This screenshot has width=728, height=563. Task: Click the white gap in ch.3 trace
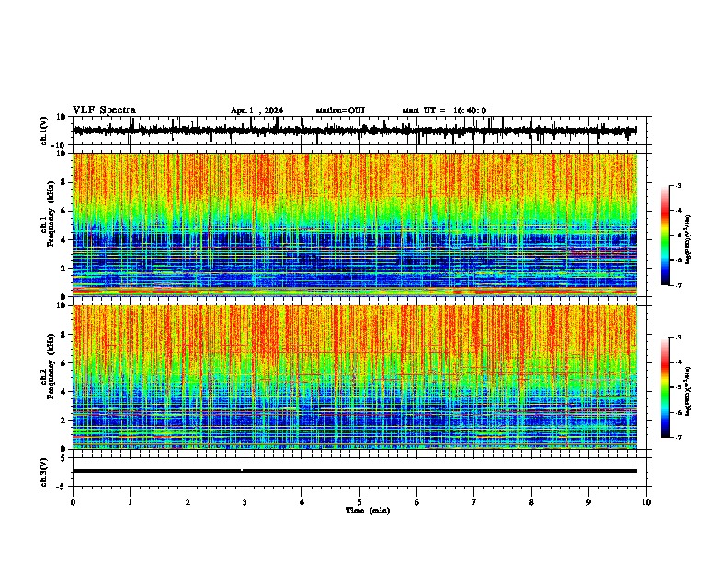point(242,470)
